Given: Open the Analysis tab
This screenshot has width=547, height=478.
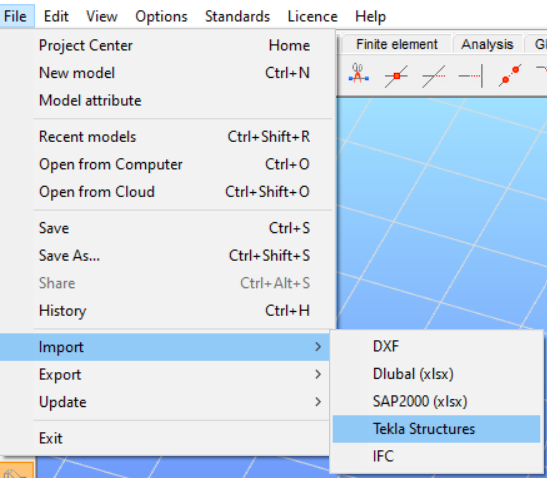Looking at the screenshot, I should pos(487,44).
